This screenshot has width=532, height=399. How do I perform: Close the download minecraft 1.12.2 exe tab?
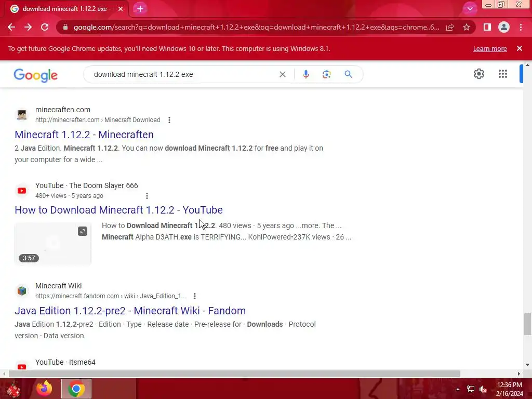click(121, 9)
